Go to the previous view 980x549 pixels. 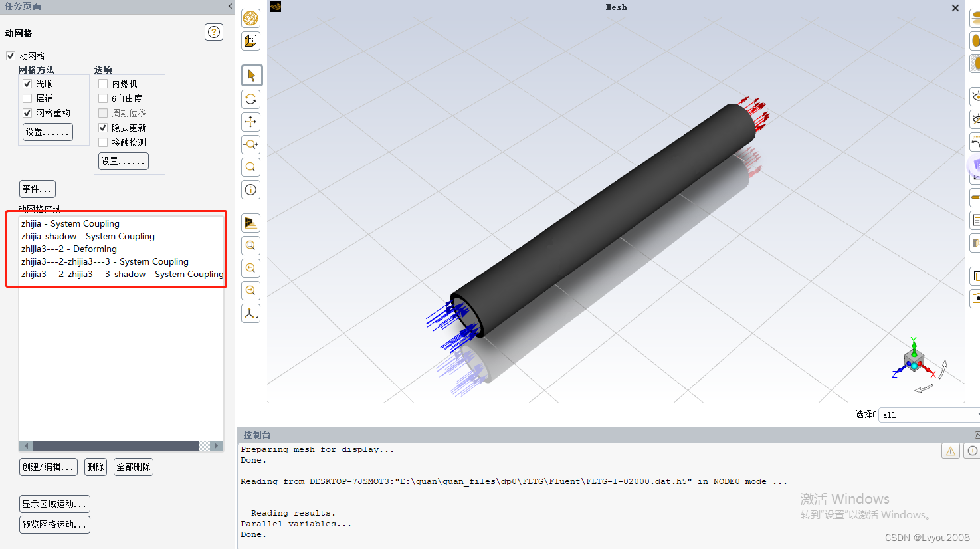point(250,269)
